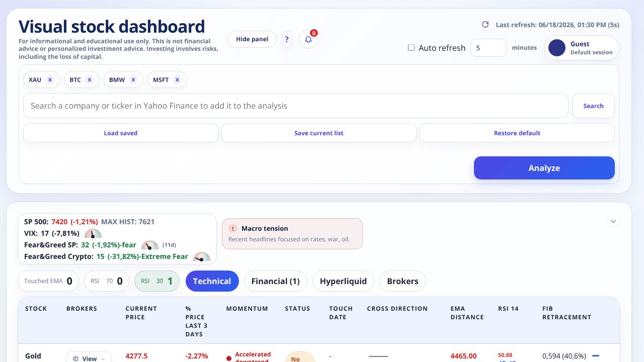
Task: Filter by RSI 30 counter
Action: point(157,281)
